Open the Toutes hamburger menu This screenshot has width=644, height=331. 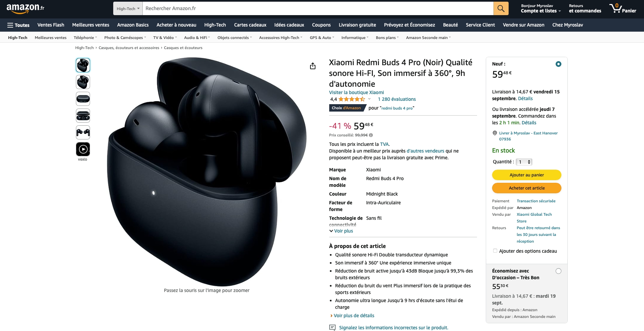18,25
